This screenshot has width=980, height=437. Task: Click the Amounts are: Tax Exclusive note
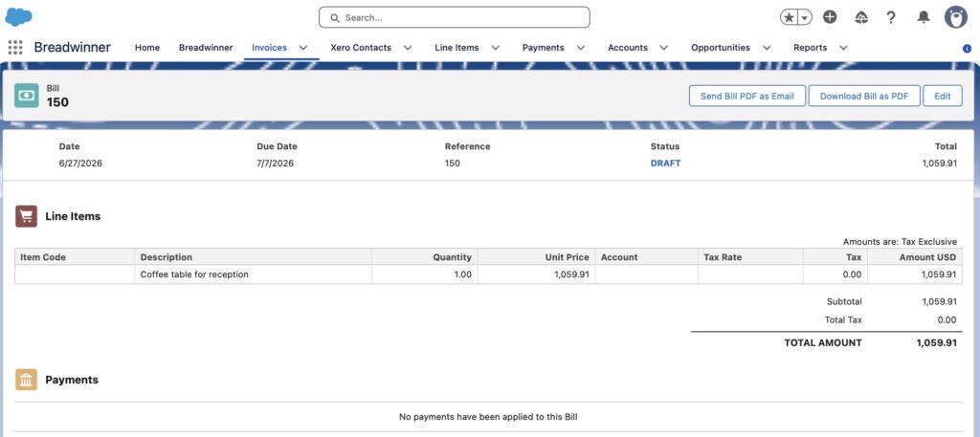pos(900,242)
